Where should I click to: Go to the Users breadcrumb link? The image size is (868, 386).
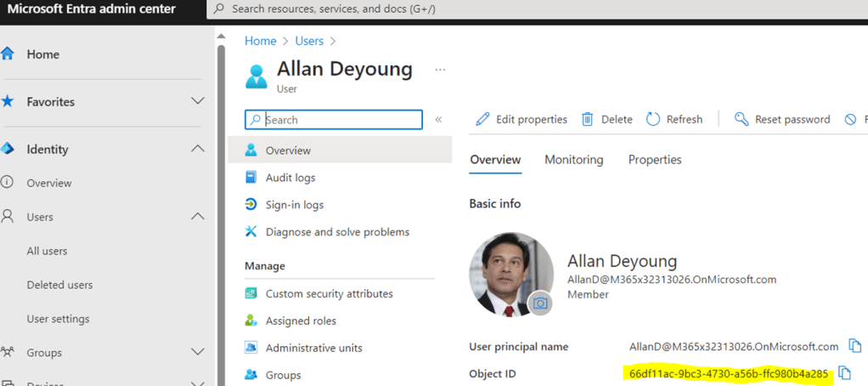309,41
